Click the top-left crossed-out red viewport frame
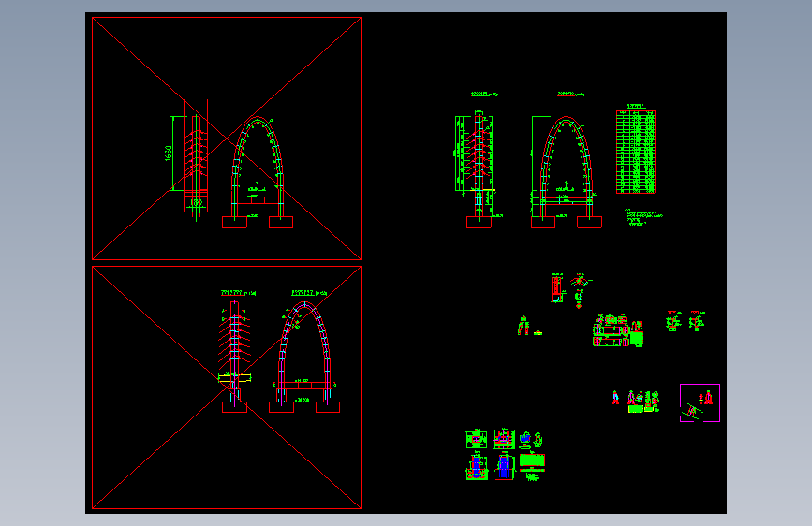Screen dimensions: 812x526 point(227,139)
